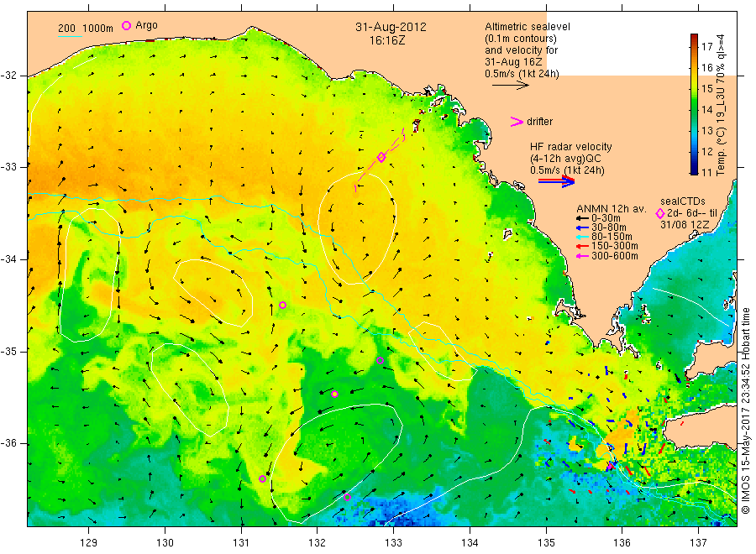Click the '0-30m' depth range label
Image resolution: width=756 pixels, height=554 pixels.
point(606,218)
